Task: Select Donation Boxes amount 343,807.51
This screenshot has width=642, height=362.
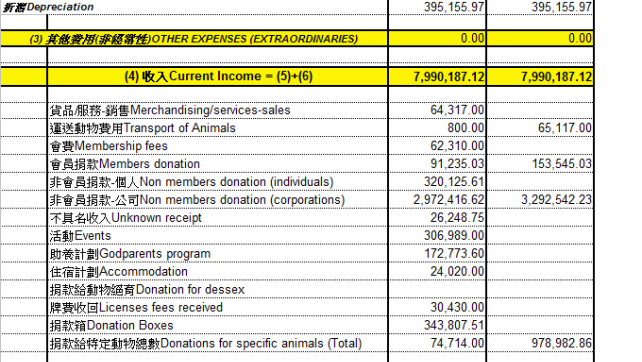Action: [437, 325]
